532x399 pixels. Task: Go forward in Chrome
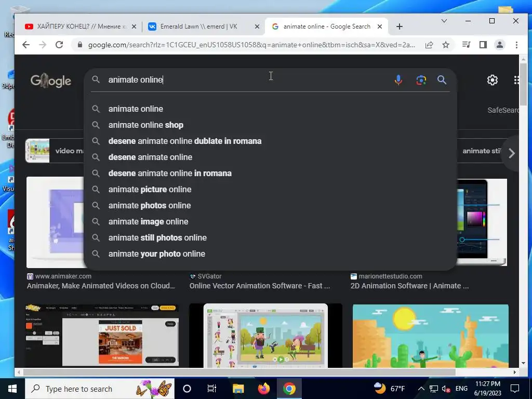tap(43, 45)
